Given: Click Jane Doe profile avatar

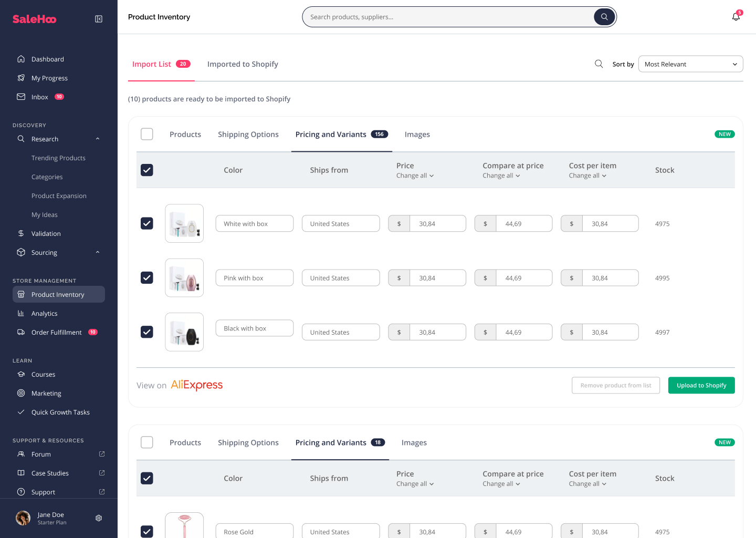Looking at the screenshot, I should (23, 518).
